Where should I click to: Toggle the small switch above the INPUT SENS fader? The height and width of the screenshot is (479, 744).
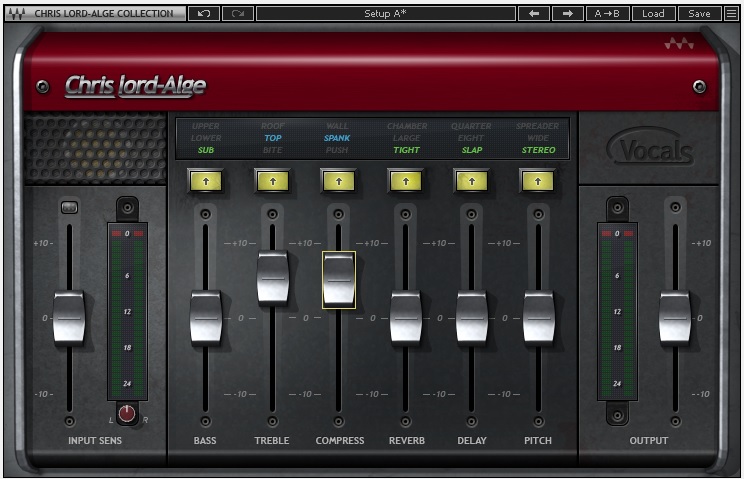click(69, 207)
